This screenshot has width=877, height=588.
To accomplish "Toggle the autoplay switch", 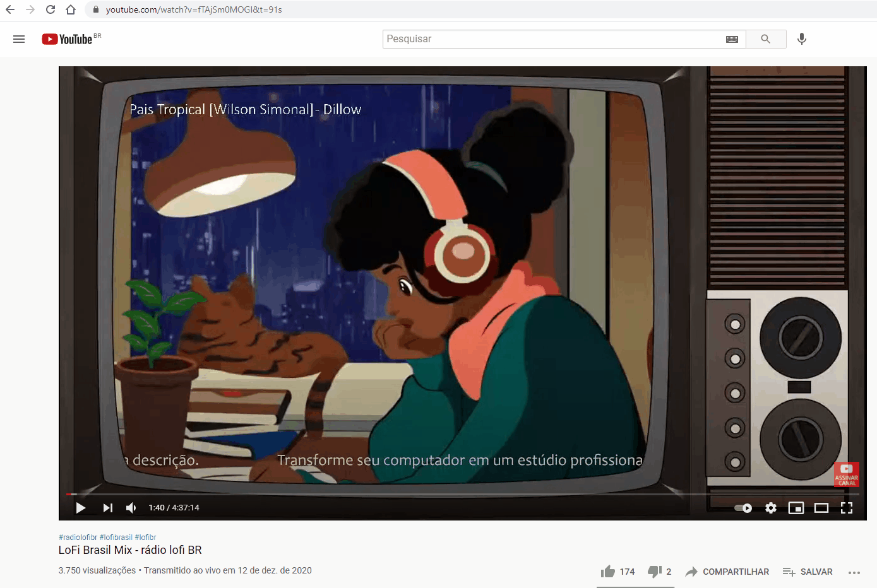I will (x=743, y=508).
